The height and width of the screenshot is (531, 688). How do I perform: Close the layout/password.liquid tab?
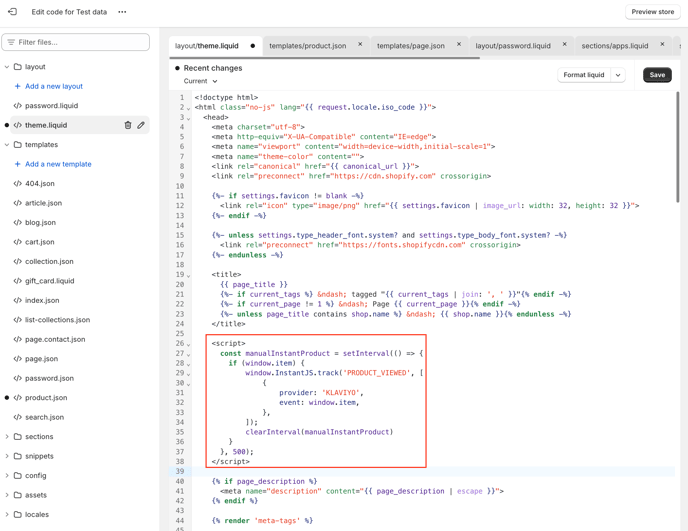point(565,44)
